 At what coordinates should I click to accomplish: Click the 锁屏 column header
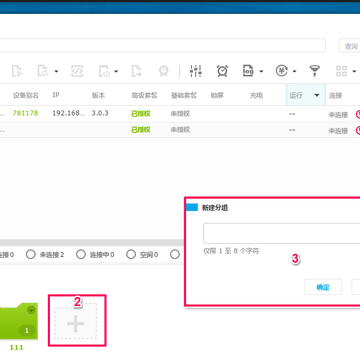pos(217,95)
